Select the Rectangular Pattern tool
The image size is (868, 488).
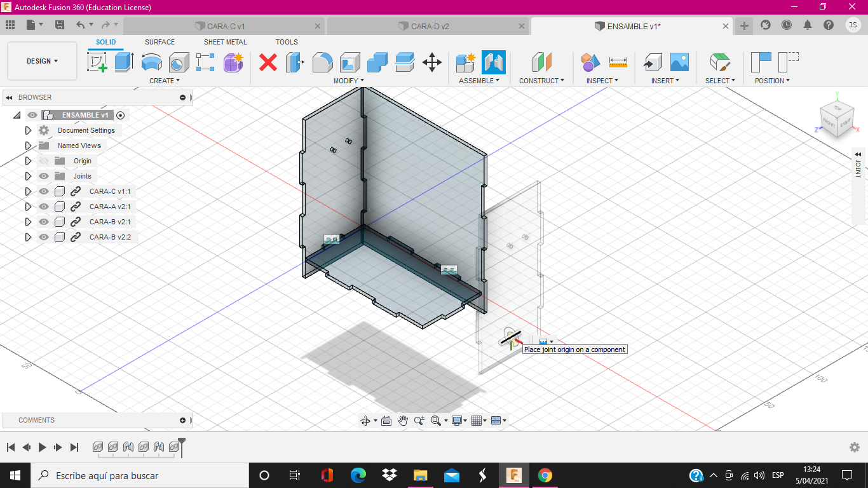205,62
